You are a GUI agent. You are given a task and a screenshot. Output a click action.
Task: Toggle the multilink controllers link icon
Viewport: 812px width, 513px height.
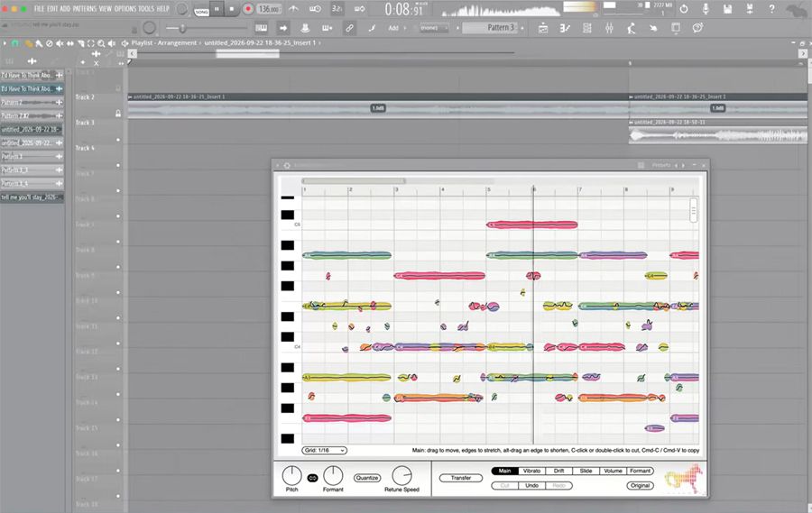pos(349,28)
